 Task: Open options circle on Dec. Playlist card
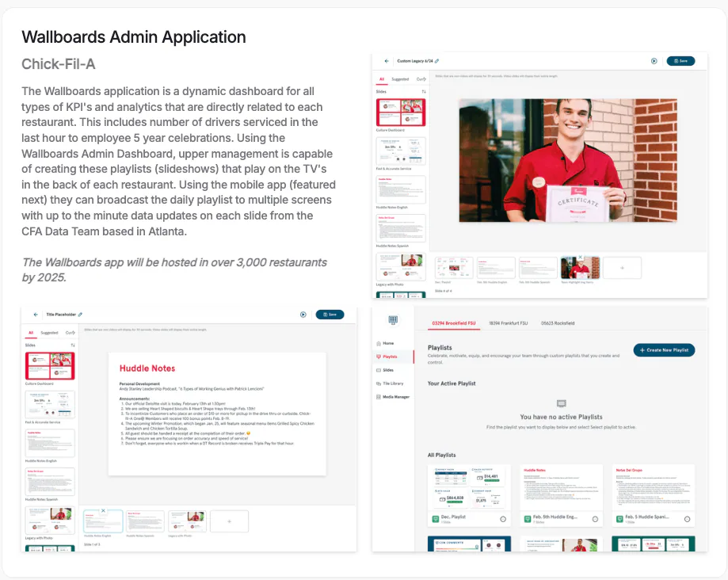503,519
